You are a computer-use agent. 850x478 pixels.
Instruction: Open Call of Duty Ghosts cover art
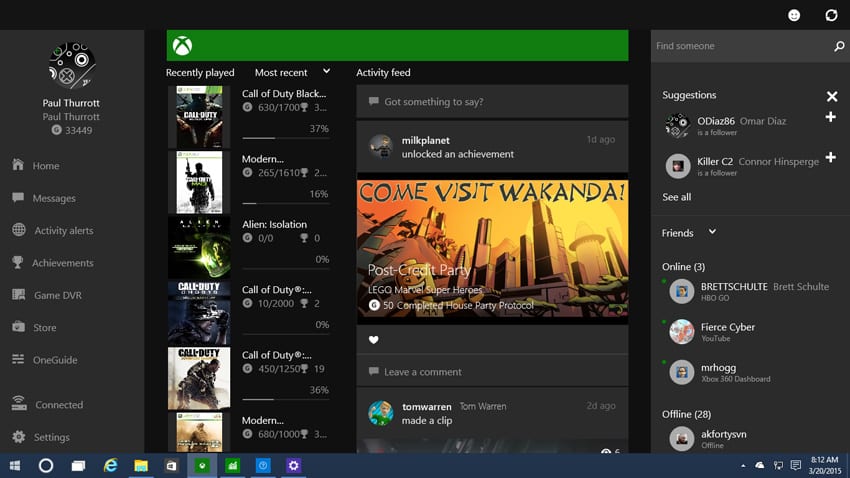coord(199,313)
